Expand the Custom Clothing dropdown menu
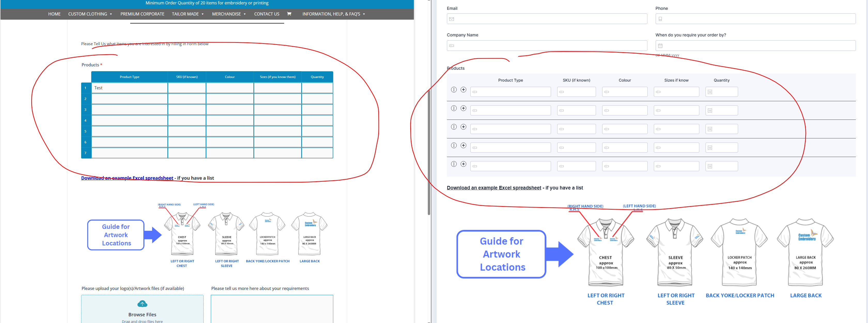 tap(90, 14)
